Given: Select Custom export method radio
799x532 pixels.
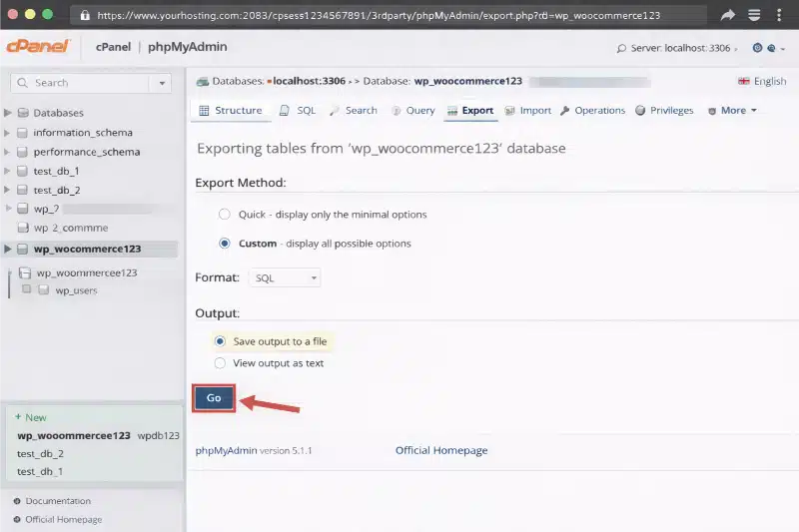Looking at the screenshot, I should click(224, 244).
